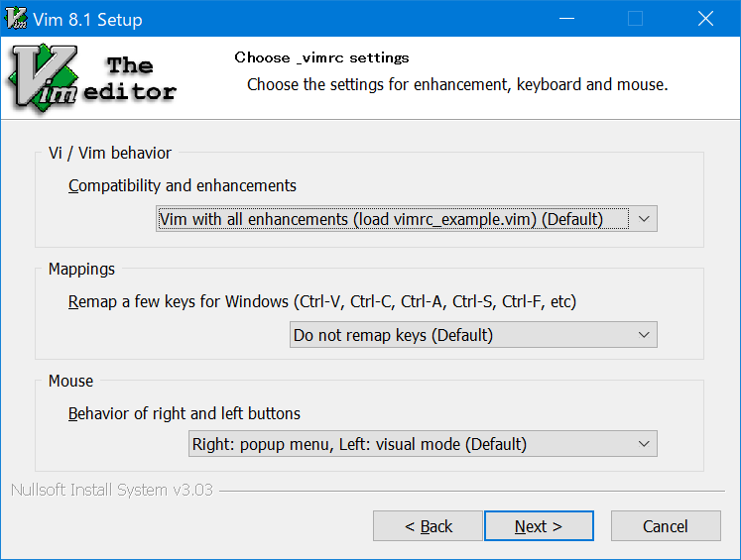The height and width of the screenshot is (560, 741).
Task: Click the settings description subtitle text
Action: pos(457,85)
